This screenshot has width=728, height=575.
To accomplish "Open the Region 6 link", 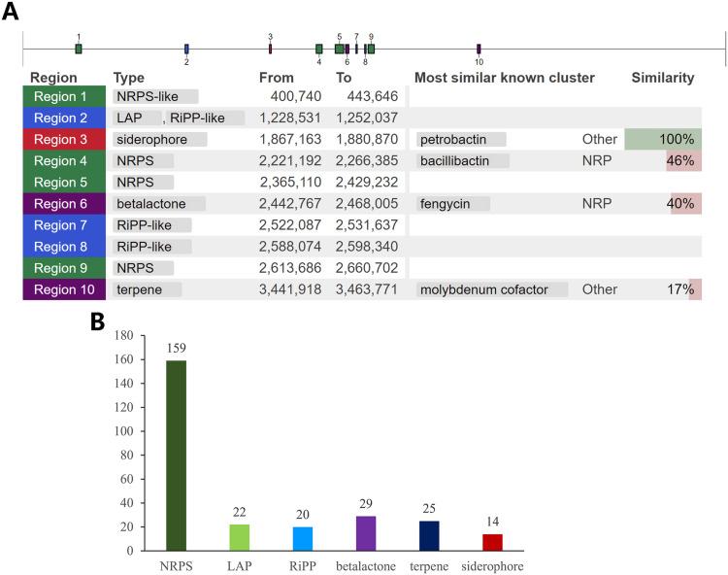I will click(64, 203).
